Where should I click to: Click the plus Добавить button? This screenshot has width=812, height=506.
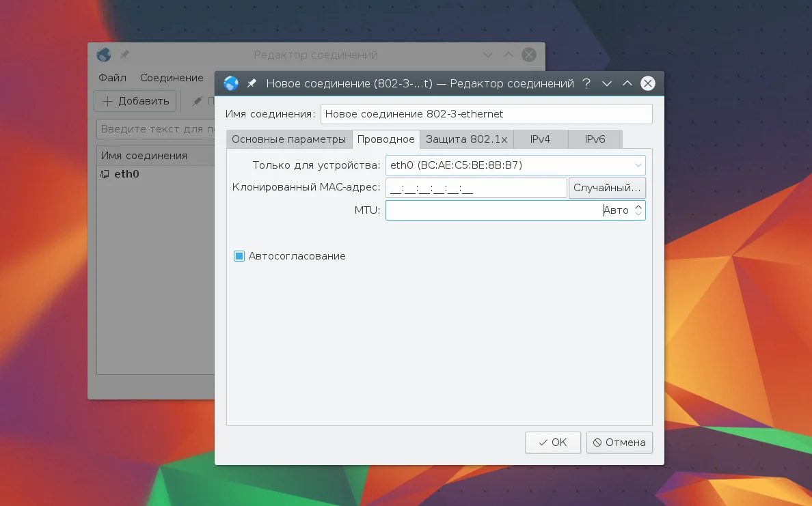coord(136,101)
